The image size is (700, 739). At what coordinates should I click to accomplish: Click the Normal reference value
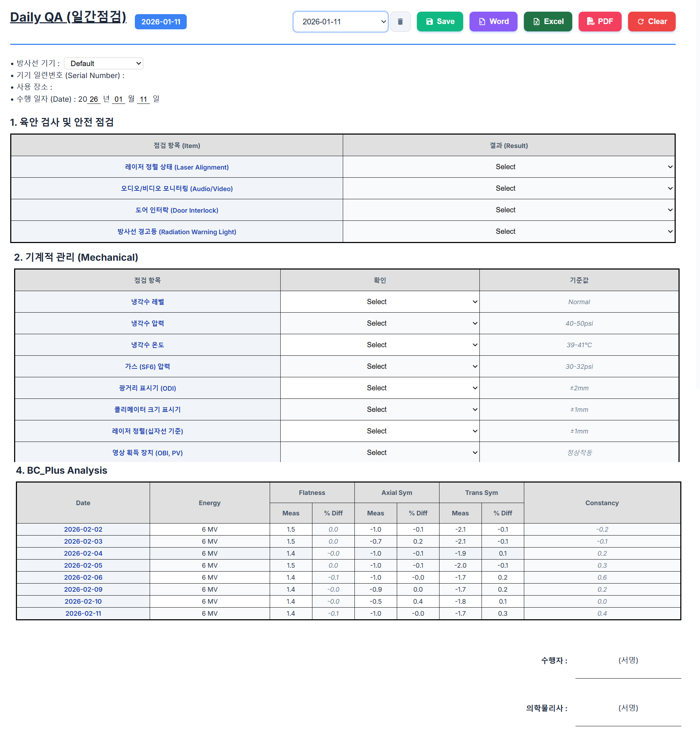click(x=579, y=302)
